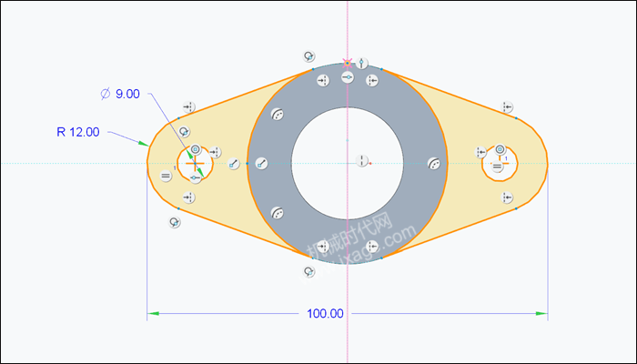Select the R 12.00 radius dimension value
The image size is (637, 364).
pos(78,132)
